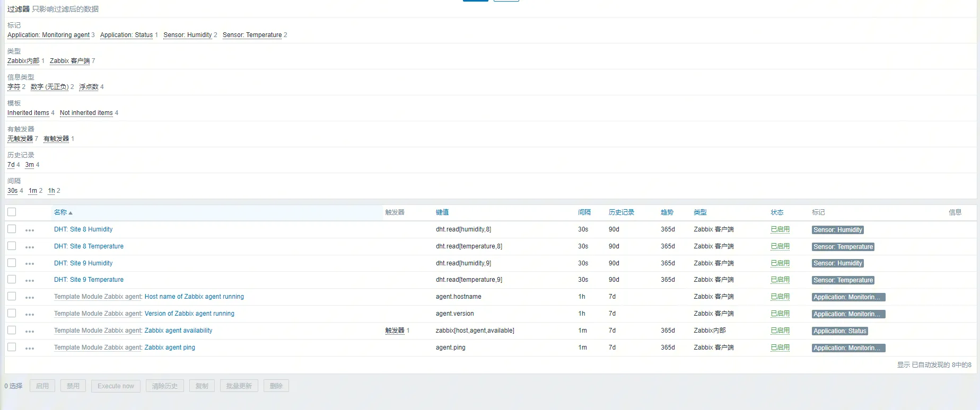Viewport: 980px width, 410px height.
Task: Click the sort arrow beside 名称 column header
Action: click(x=71, y=213)
